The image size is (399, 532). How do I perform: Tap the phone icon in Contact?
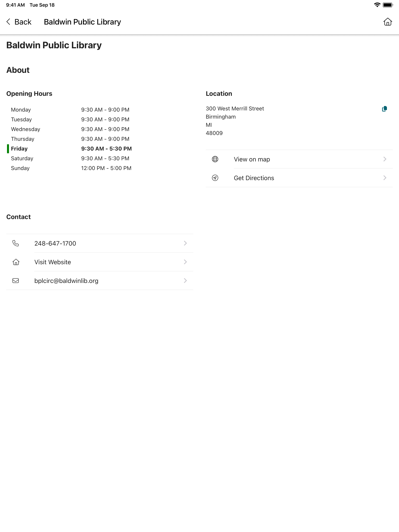(x=16, y=243)
